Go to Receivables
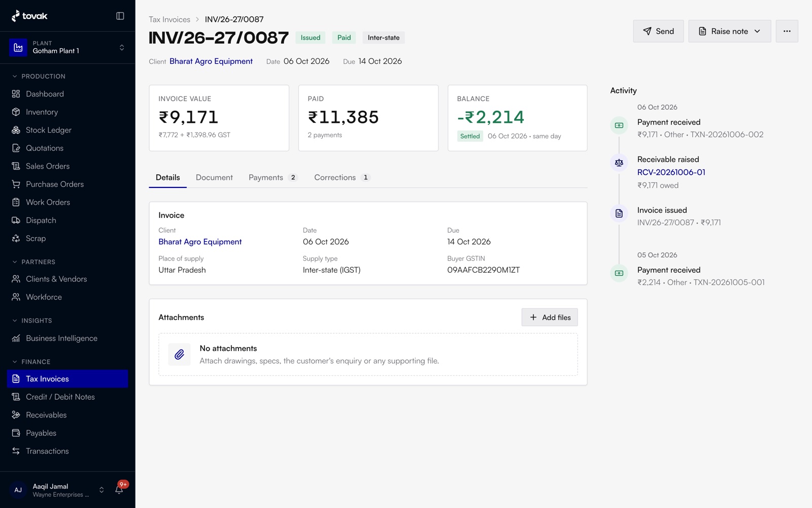 pos(67,415)
